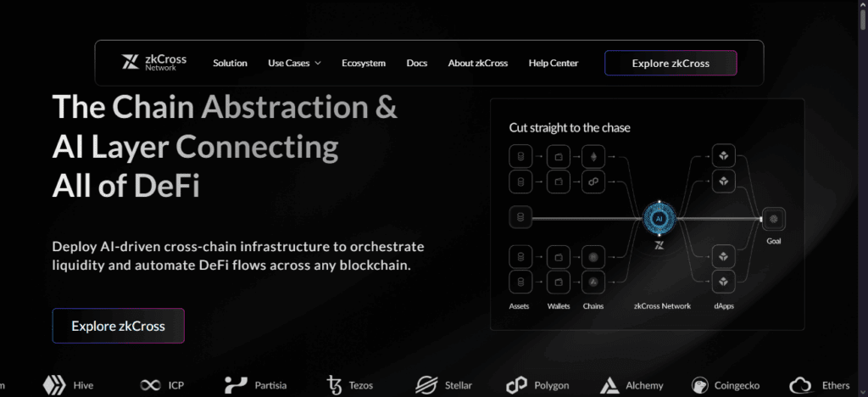Go to the Ecosystem page
Image resolution: width=868 pixels, height=397 pixels.
point(363,63)
